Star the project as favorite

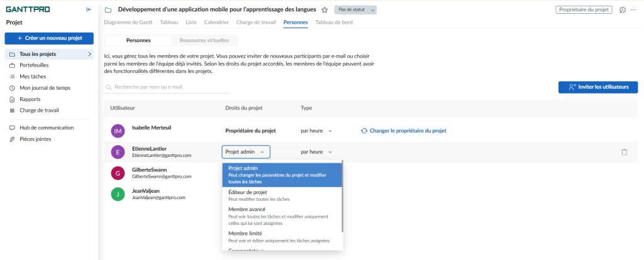[x=325, y=10]
